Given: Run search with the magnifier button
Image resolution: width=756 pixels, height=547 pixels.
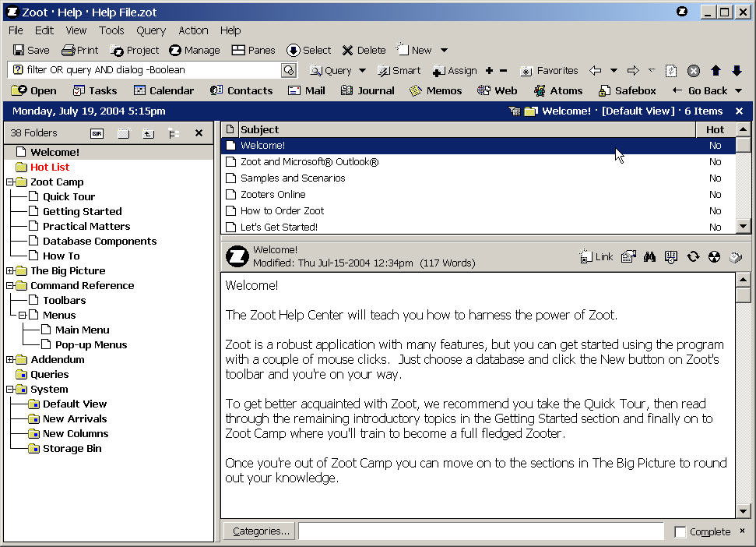Looking at the screenshot, I should coord(288,70).
